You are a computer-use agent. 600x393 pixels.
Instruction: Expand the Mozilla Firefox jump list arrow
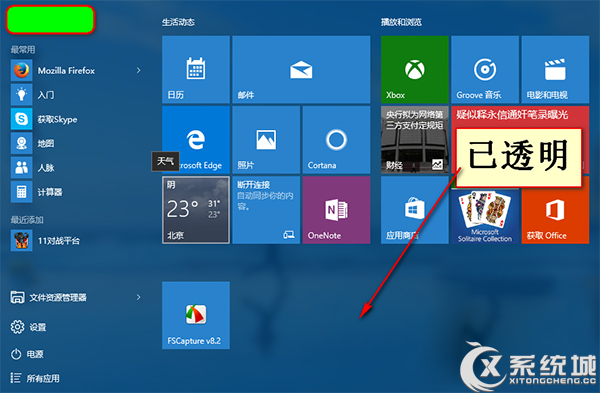(x=139, y=70)
